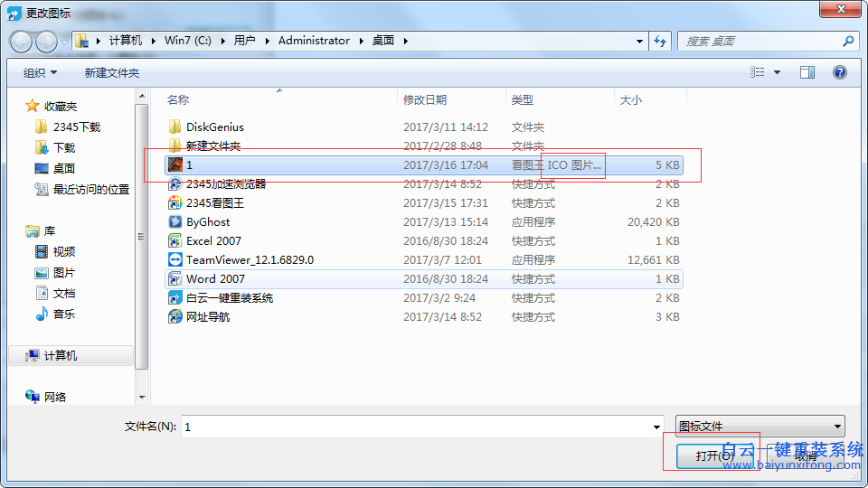Select 库 in the navigation pane

(49, 230)
